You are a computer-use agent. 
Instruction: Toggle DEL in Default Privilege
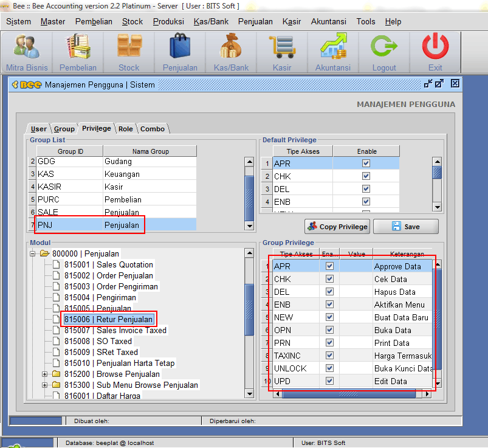(366, 188)
